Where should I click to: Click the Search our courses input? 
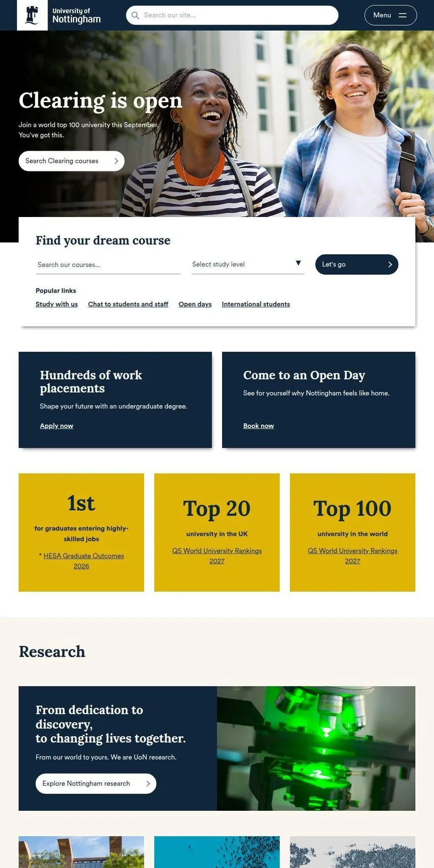click(x=108, y=264)
